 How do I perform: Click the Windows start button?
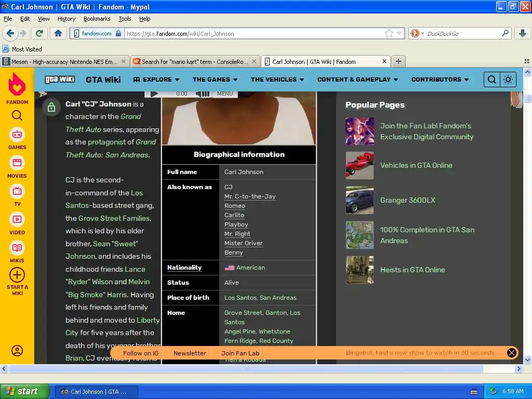tap(25, 391)
